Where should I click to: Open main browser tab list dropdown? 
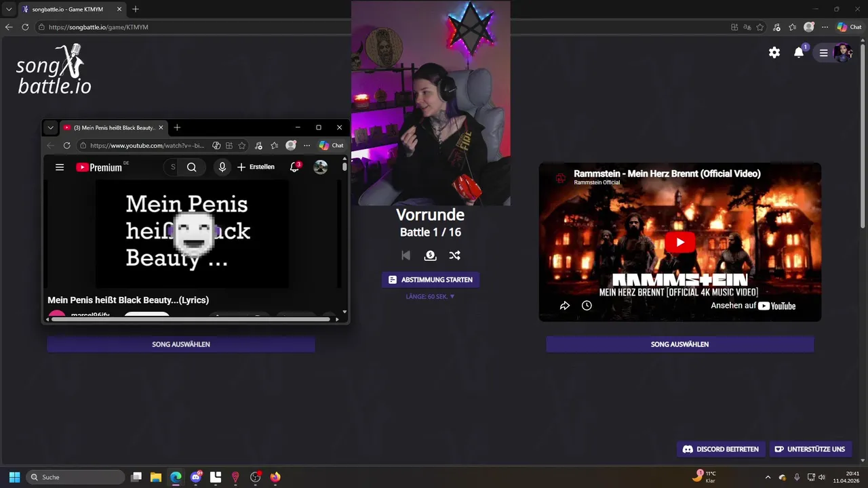coord(9,9)
